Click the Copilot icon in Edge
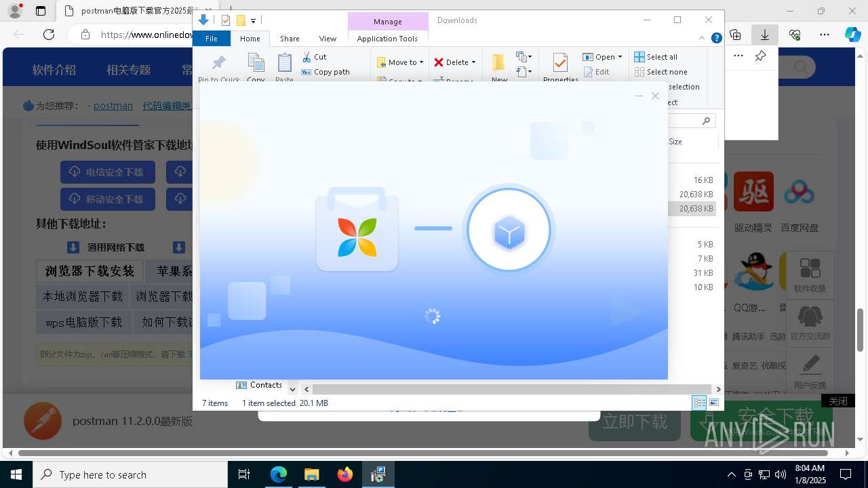Viewport: 868px width, 488px height. click(x=852, y=34)
